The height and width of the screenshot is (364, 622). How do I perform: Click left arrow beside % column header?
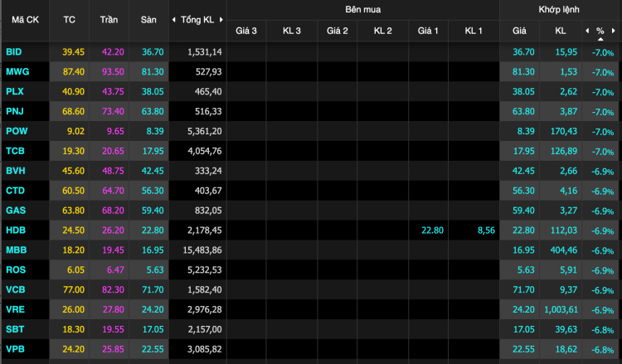click(x=587, y=31)
